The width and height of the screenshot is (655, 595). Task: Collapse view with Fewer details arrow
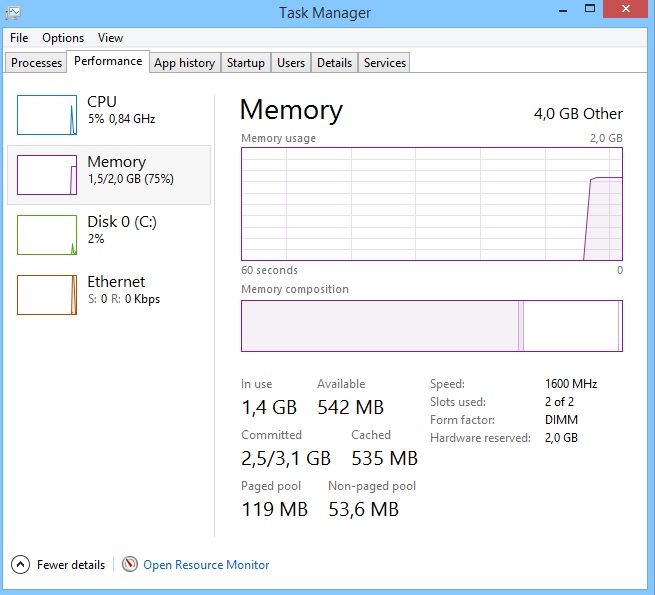click(x=20, y=564)
